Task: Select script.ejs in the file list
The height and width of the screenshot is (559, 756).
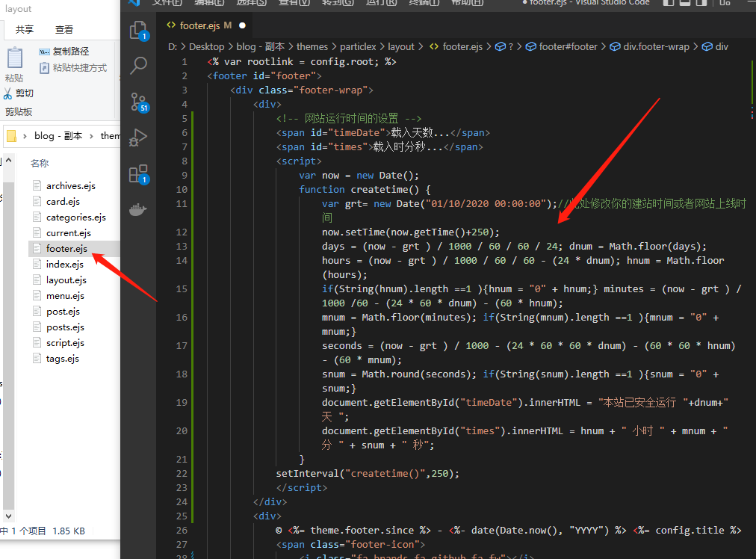Action: (x=65, y=343)
